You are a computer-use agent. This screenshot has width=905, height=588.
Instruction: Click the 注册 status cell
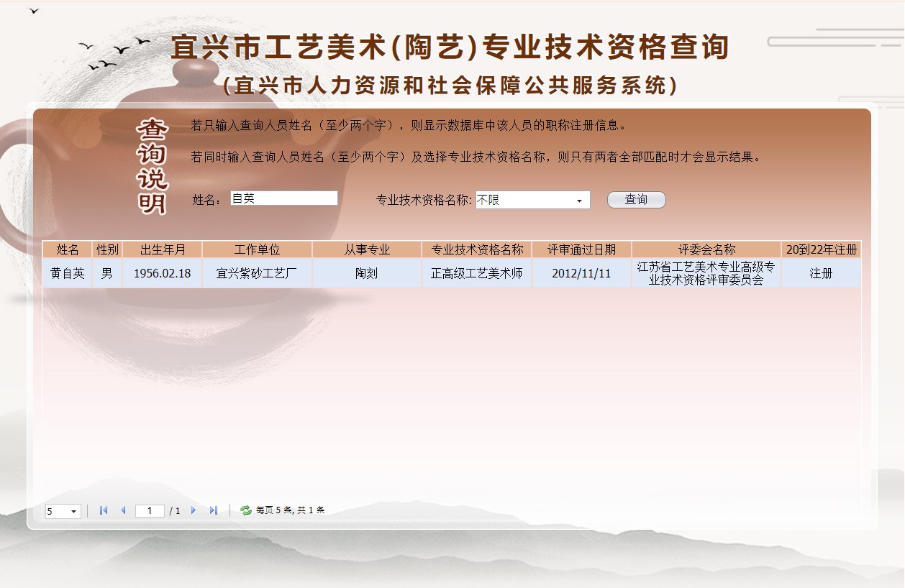[821, 272]
